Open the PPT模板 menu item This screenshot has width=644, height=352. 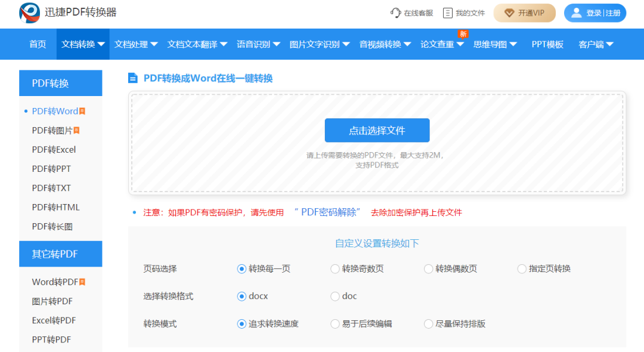tap(547, 44)
